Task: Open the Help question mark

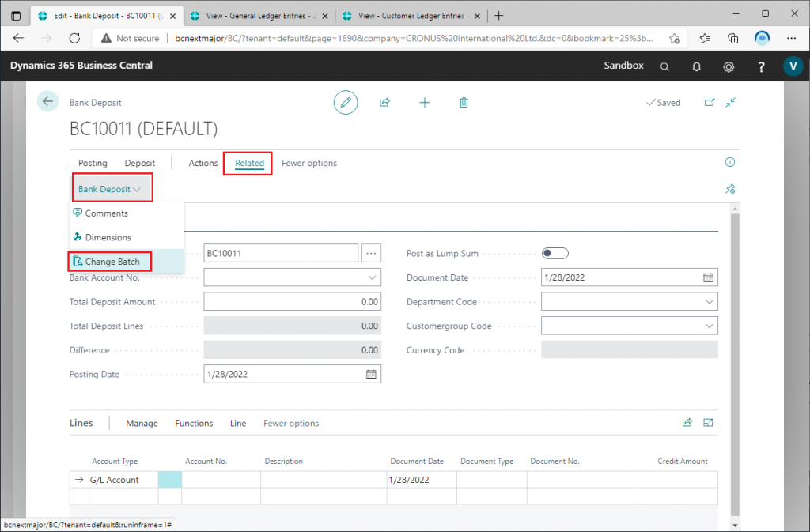Action: [761, 66]
